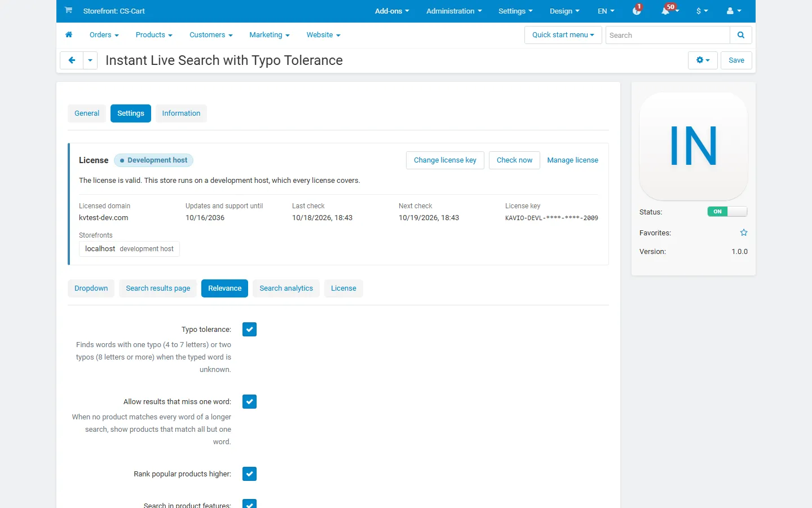The width and height of the screenshot is (812, 508).
Task: Open the License sub-tab
Action: point(343,288)
